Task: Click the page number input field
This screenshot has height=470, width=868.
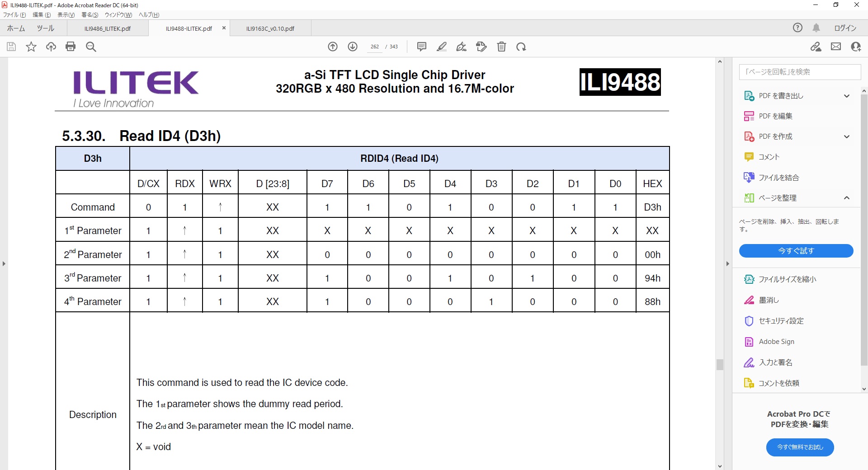Action: click(374, 47)
